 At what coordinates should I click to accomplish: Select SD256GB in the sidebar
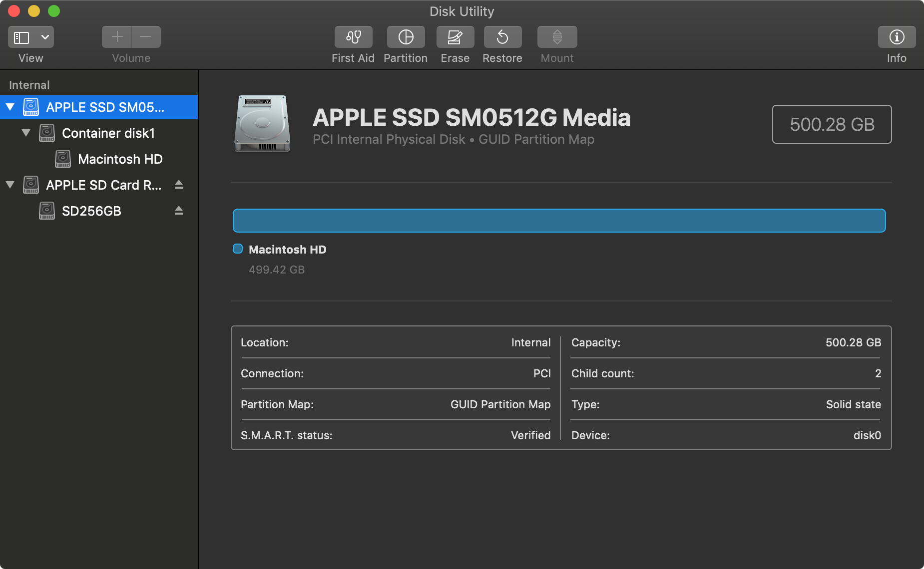[99, 211]
